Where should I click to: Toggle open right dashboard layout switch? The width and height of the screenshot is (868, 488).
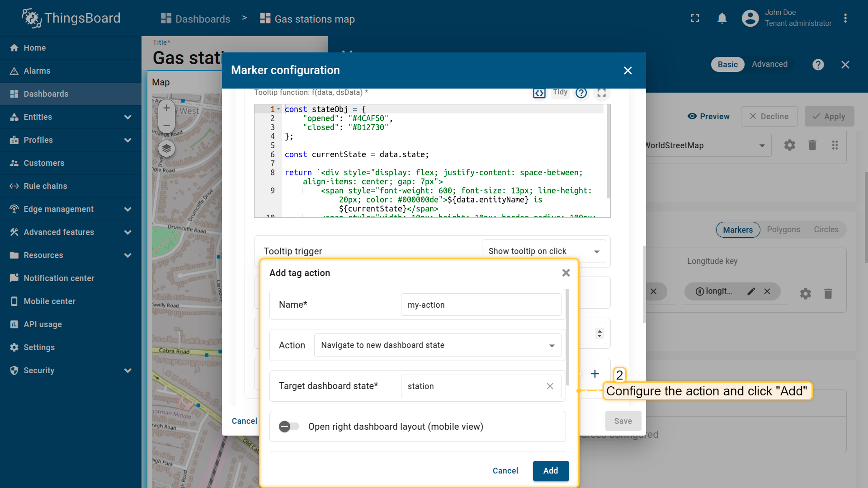289,427
